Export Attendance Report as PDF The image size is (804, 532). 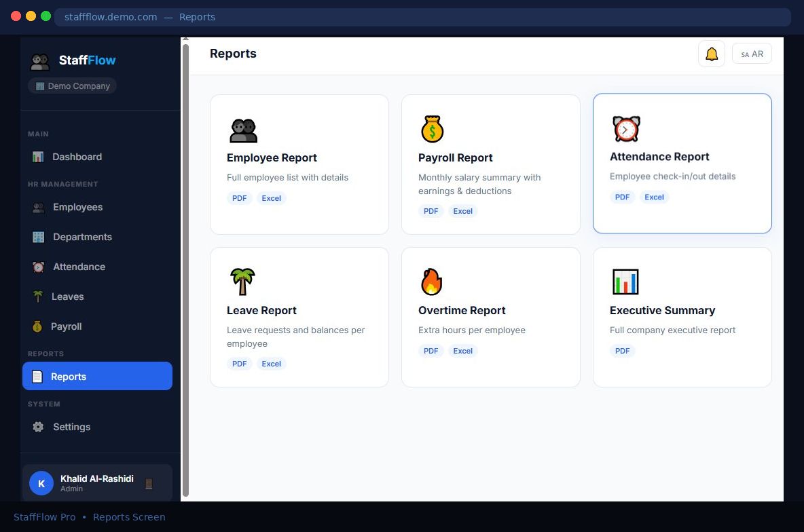tap(622, 197)
